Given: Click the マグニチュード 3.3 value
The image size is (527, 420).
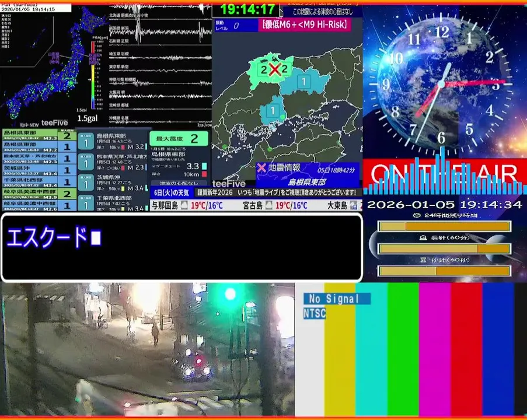Looking at the screenshot, I should (193, 166).
